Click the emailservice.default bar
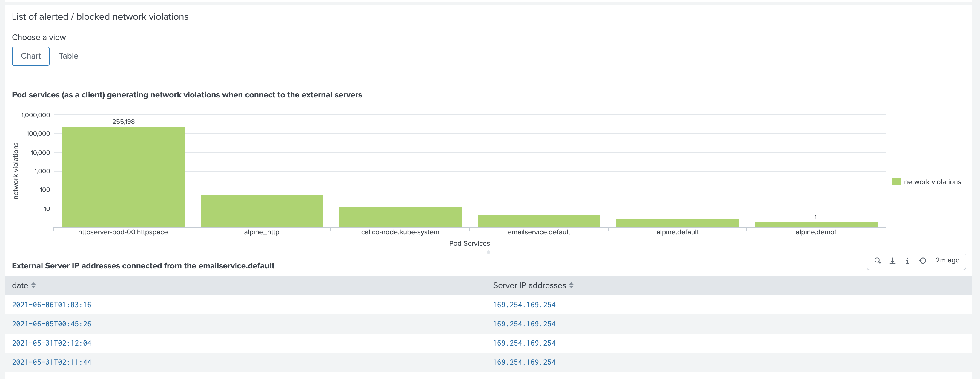 (x=539, y=221)
